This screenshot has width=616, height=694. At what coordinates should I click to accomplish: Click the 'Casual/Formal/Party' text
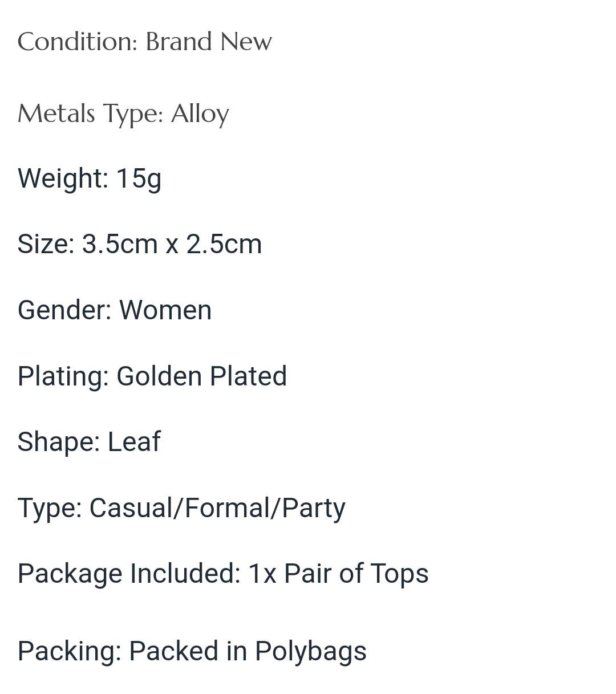(x=217, y=508)
